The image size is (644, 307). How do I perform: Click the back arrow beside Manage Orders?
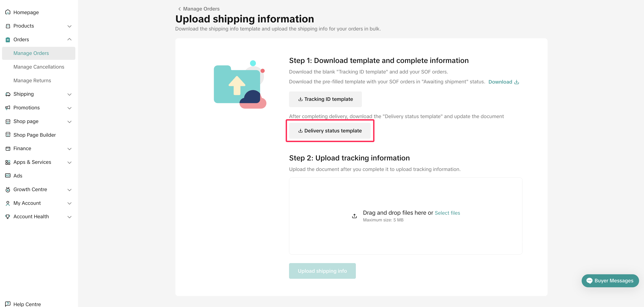[x=179, y=9]
